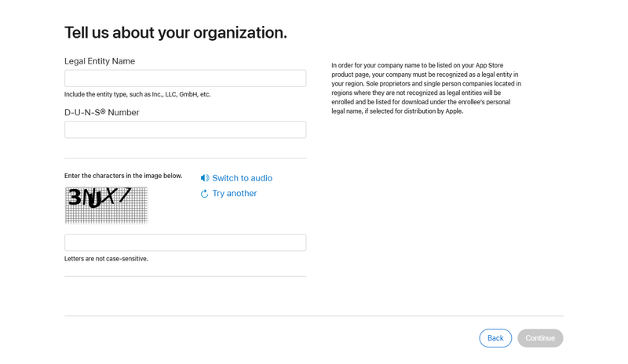Click the distorted captcha image

point(106,205)
